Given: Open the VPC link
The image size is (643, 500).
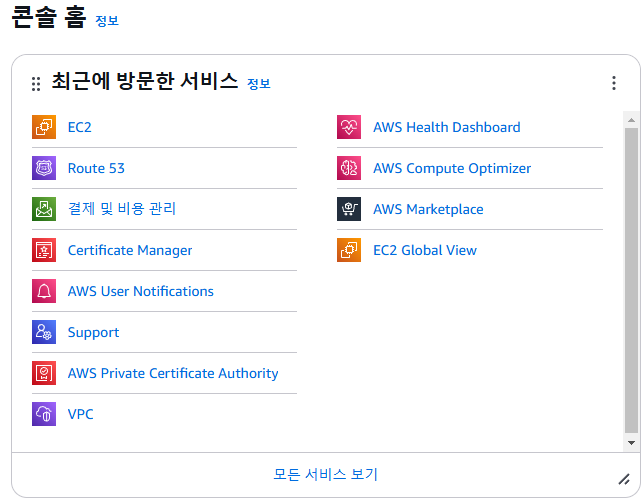Looking at the screenshot, I should [80, 414].
